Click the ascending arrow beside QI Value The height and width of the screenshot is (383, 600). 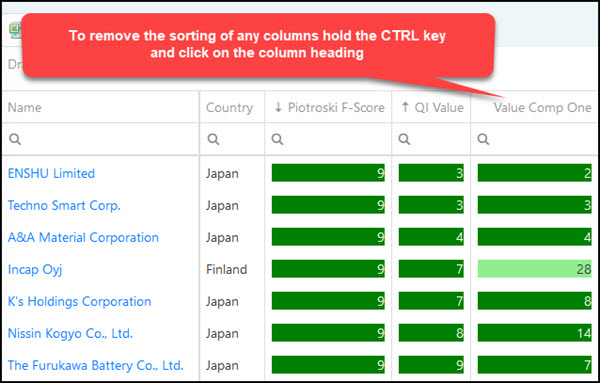click(405, 107)
